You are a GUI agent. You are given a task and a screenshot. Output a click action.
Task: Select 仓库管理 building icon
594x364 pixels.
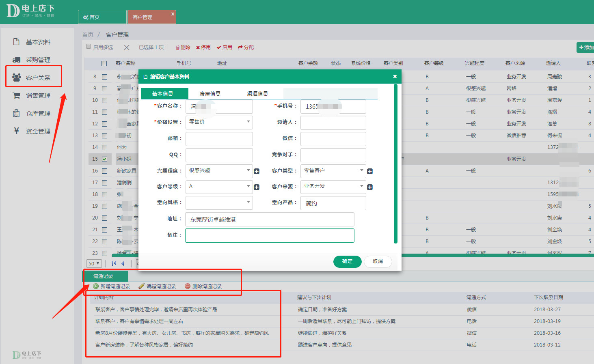(16, 113)
